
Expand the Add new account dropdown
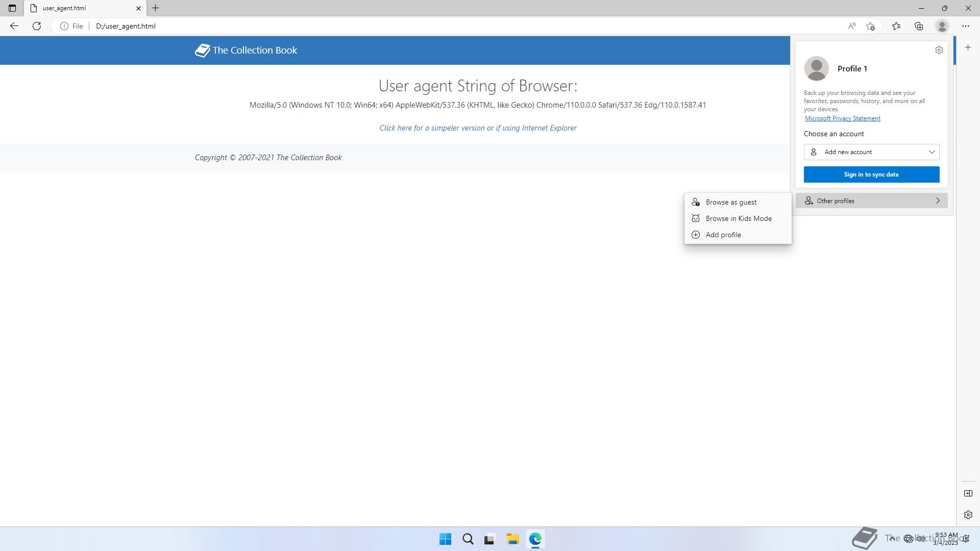(871, 152)
